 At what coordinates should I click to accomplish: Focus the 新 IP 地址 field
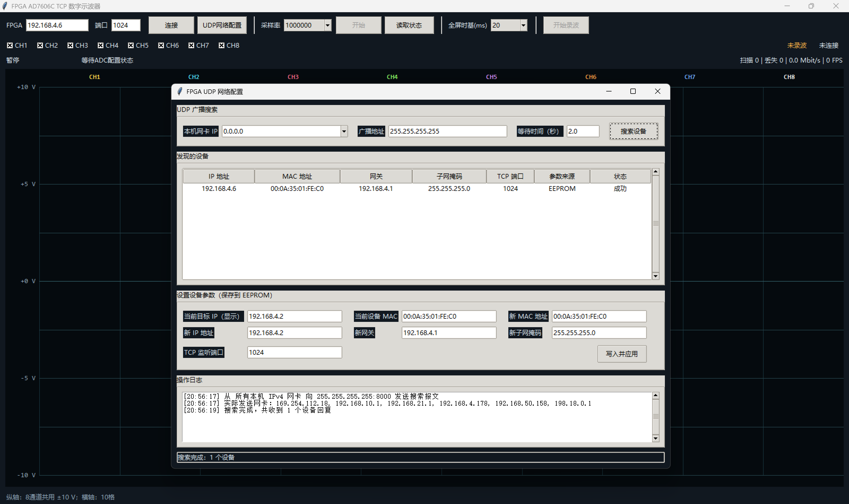click(295, 332)
